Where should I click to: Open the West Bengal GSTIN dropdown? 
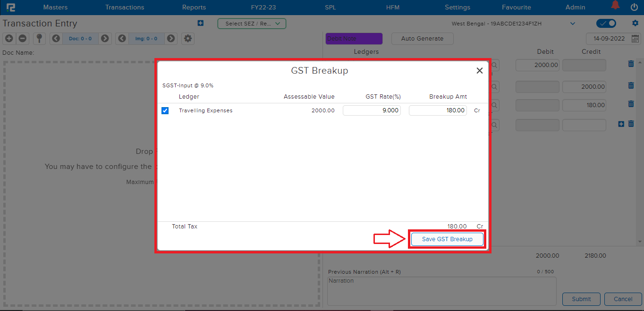(572, 24)
